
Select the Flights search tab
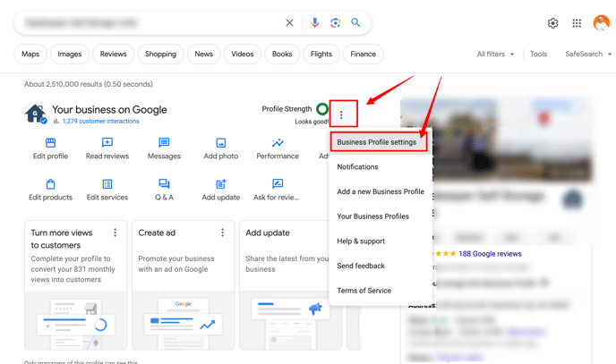[321, 55]
